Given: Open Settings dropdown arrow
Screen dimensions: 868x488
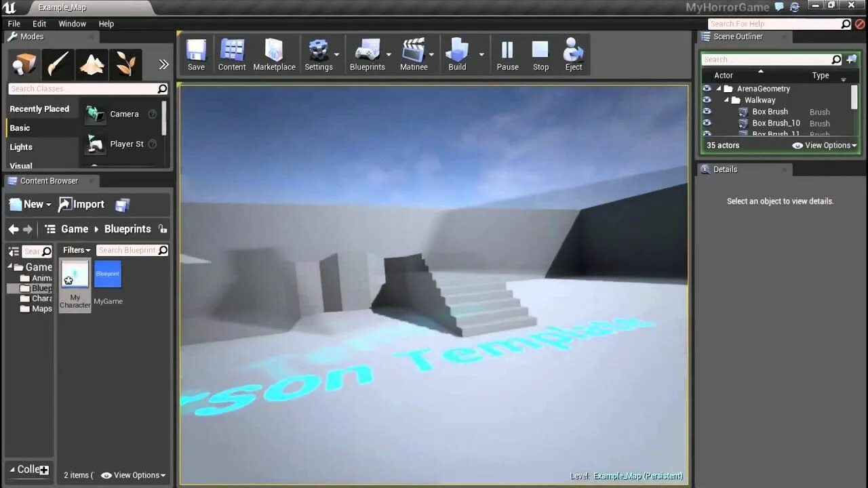Looking at the screenshot, I should coord(337,54).
